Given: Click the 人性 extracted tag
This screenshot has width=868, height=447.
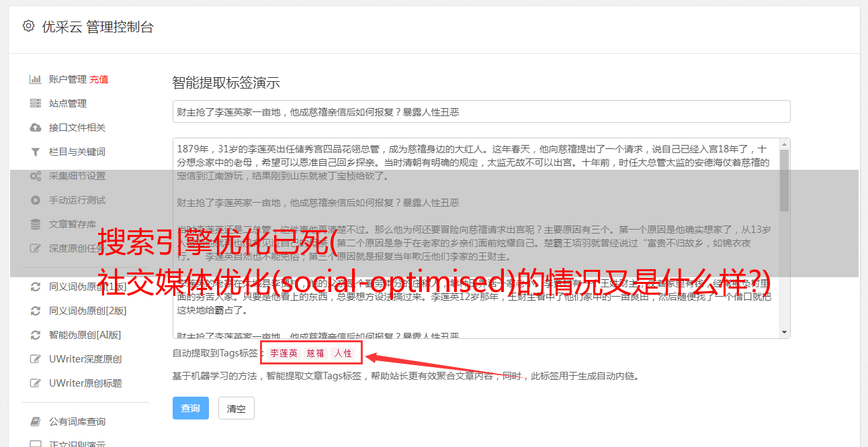Looking at the screenshot, I should tap(343, 353).
